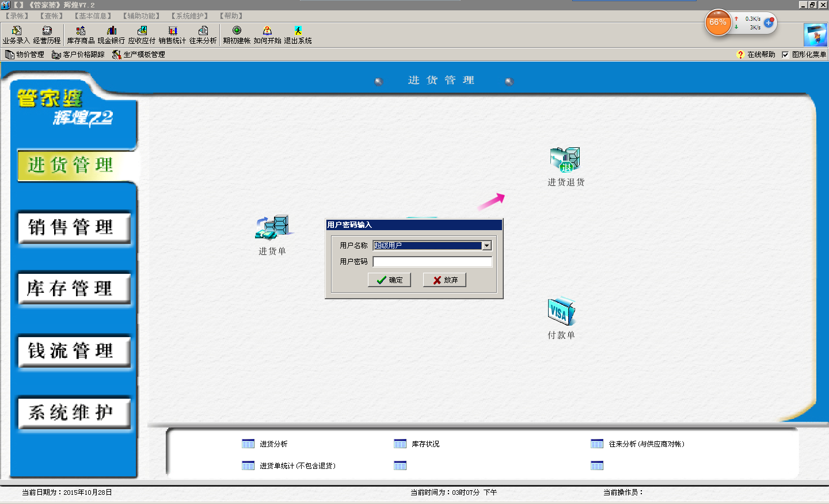Open the 进货分析 report link
The image size is (829, 504).
click(x=273, y=444)
